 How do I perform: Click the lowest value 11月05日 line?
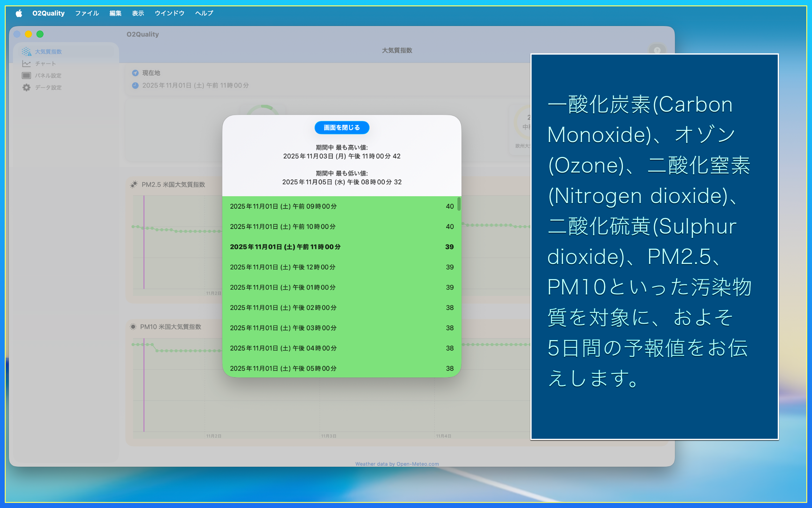click(x=342, y=182)
